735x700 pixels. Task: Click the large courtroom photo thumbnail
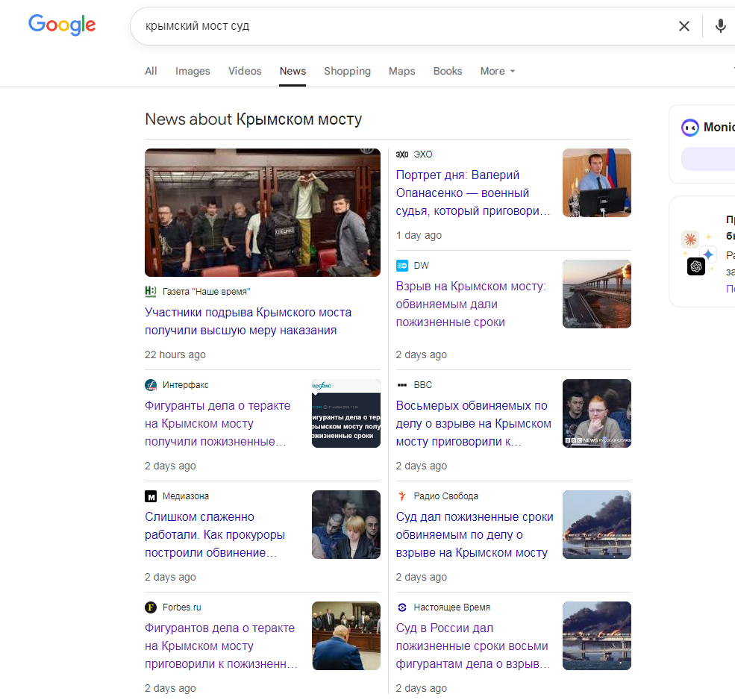[x=263, y=213]
